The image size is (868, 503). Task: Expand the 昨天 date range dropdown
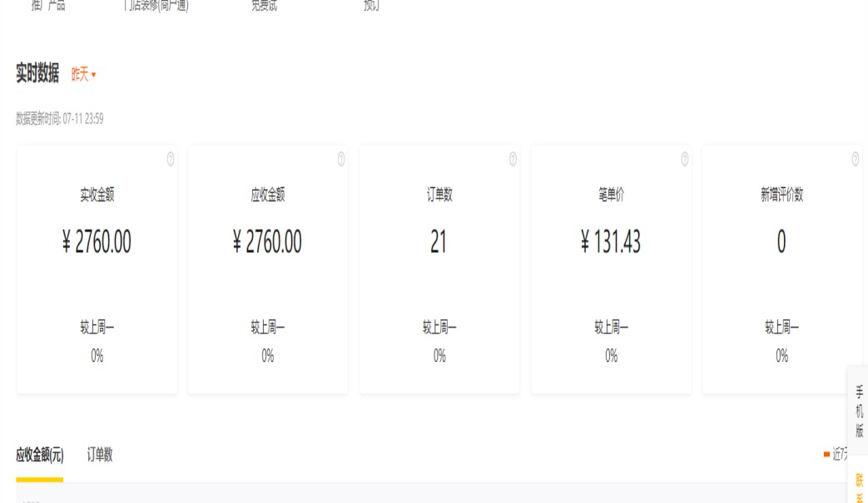point(83,75)
